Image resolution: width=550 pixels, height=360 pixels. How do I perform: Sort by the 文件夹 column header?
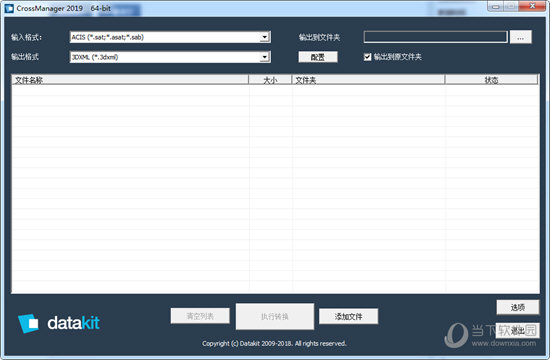pyautogui.click(x=368, y=80)
